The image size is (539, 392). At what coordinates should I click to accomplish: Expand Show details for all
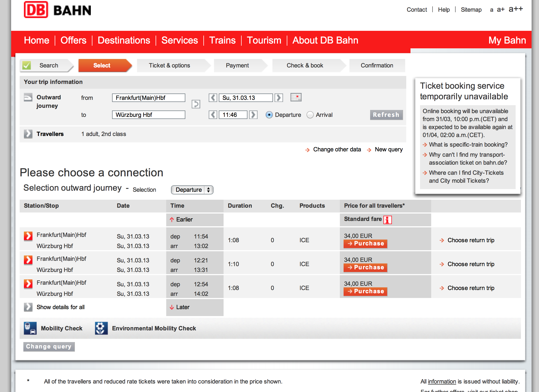[x=28, y=307]
